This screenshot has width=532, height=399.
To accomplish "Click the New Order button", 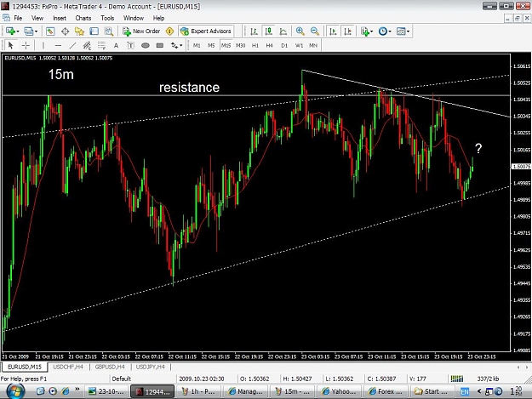I will pyautogui.click(x=141, y=31).
